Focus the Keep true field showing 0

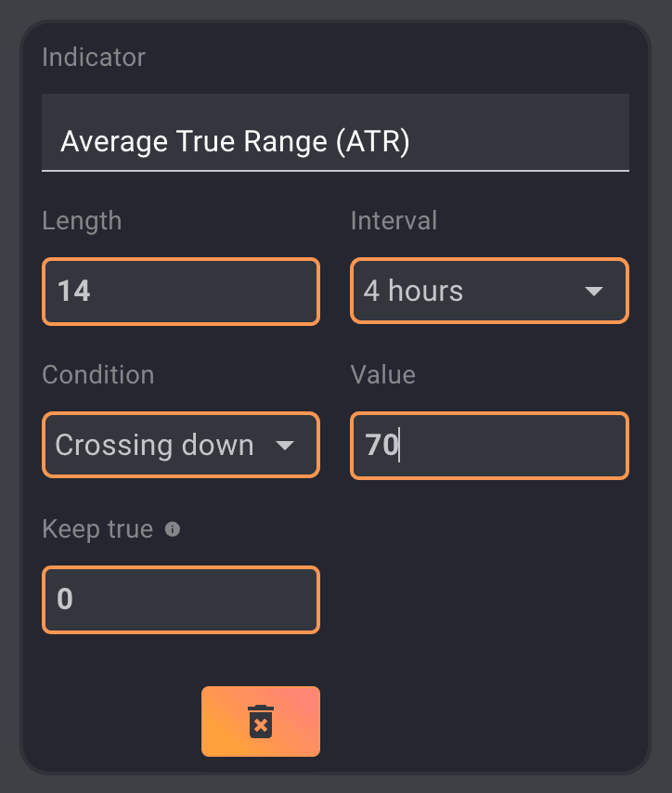tap(181, 599)
